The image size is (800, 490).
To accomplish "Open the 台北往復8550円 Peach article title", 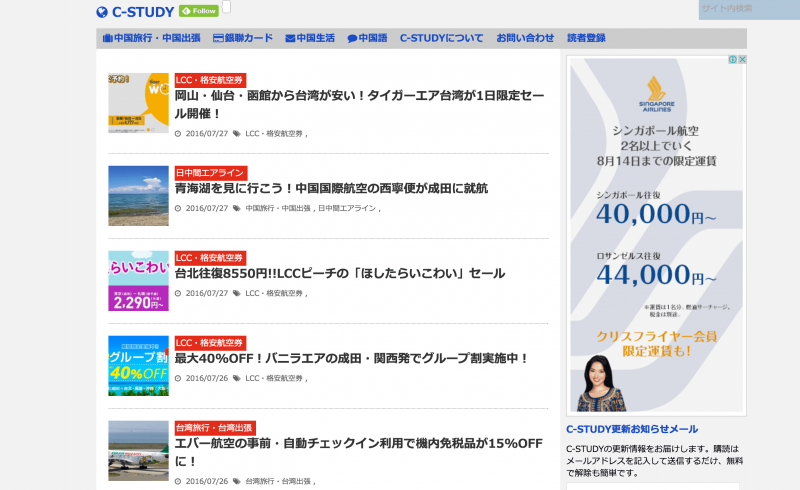I will click(x=340, y=273).
